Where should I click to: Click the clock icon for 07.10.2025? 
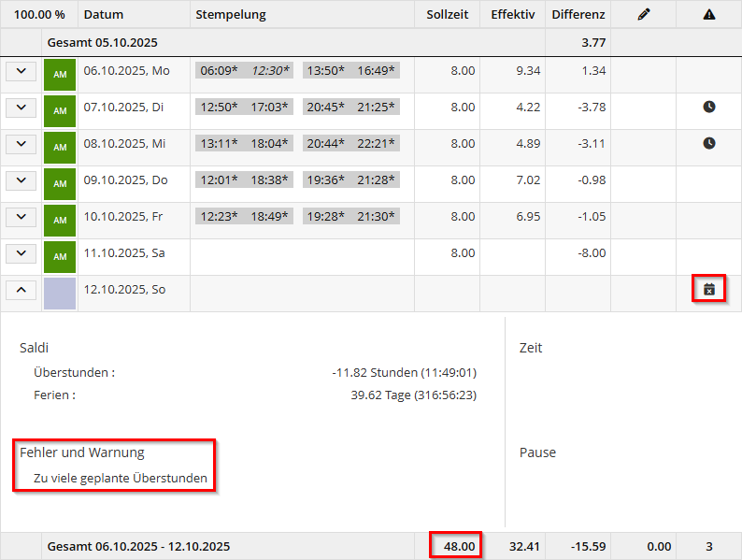[708, 108]
